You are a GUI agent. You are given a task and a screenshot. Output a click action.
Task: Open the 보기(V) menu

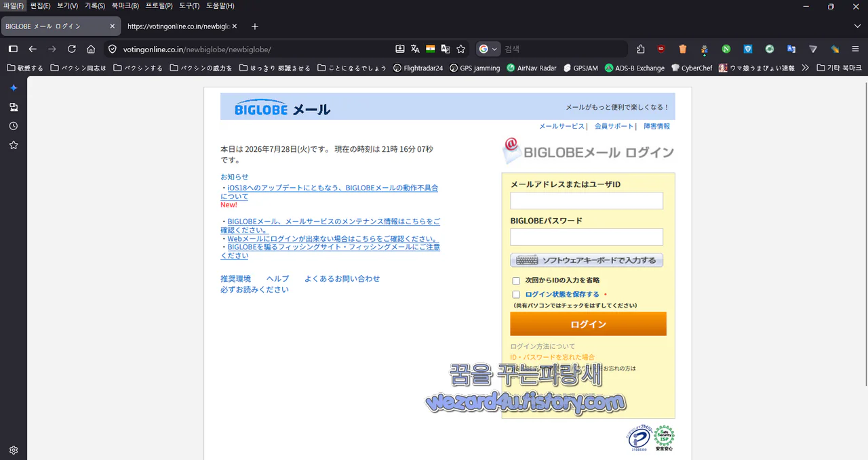click(67, 5)
